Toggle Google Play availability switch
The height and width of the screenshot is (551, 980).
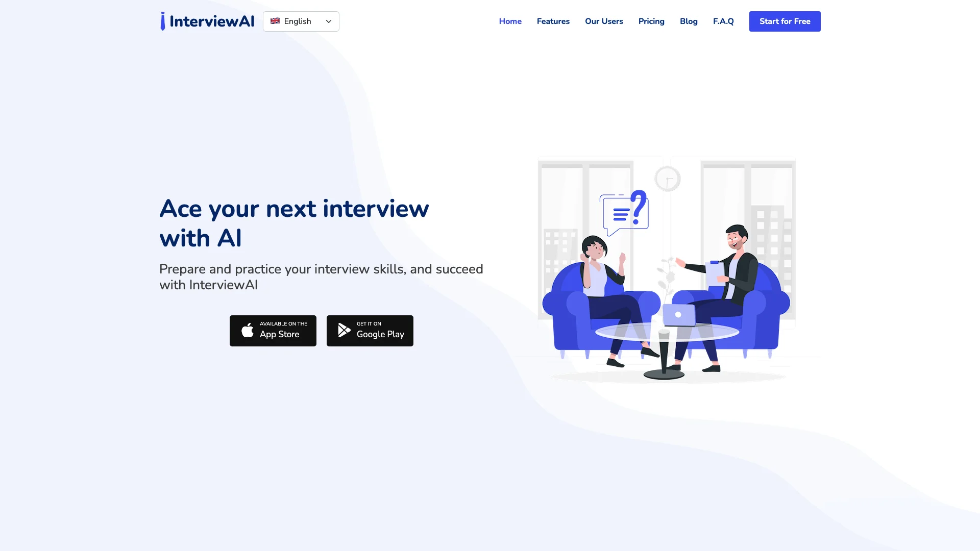click(x=370, y=330)
